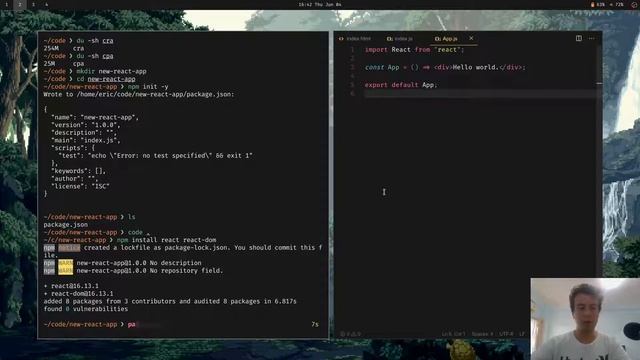Click the 'npm init -y' command

click(x=148, y=87)
